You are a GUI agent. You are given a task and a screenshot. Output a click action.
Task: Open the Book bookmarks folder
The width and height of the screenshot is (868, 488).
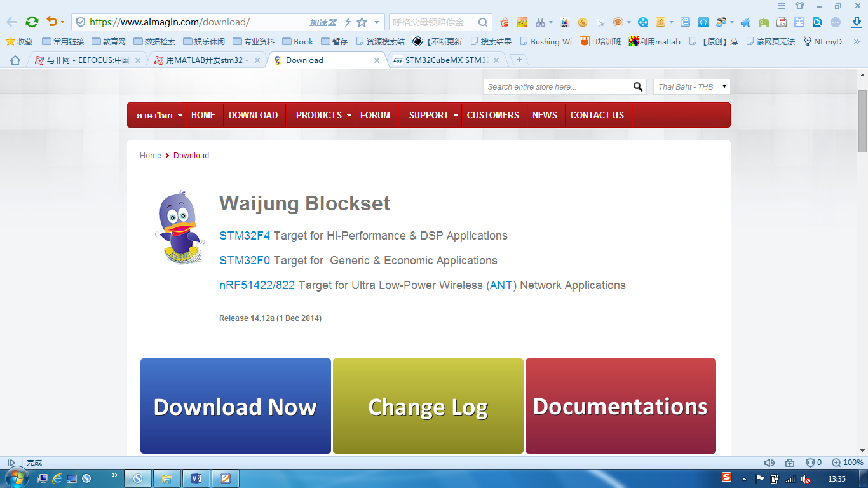coord(299,41)
